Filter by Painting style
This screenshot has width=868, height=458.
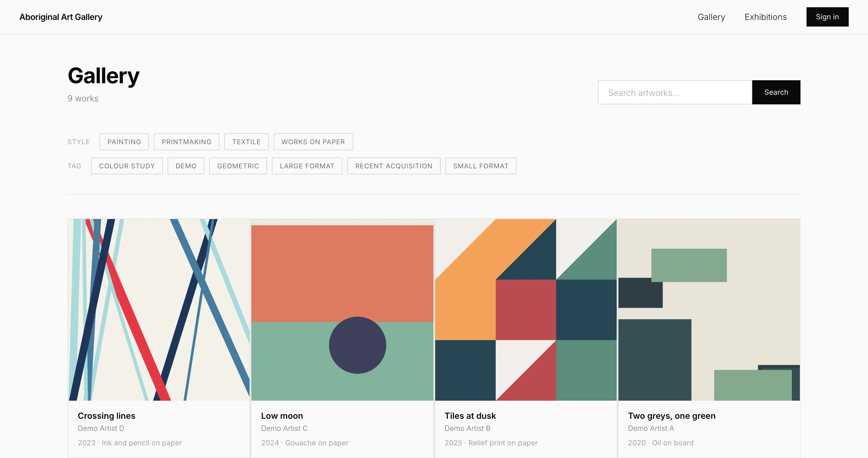click(x=124, y=142)
